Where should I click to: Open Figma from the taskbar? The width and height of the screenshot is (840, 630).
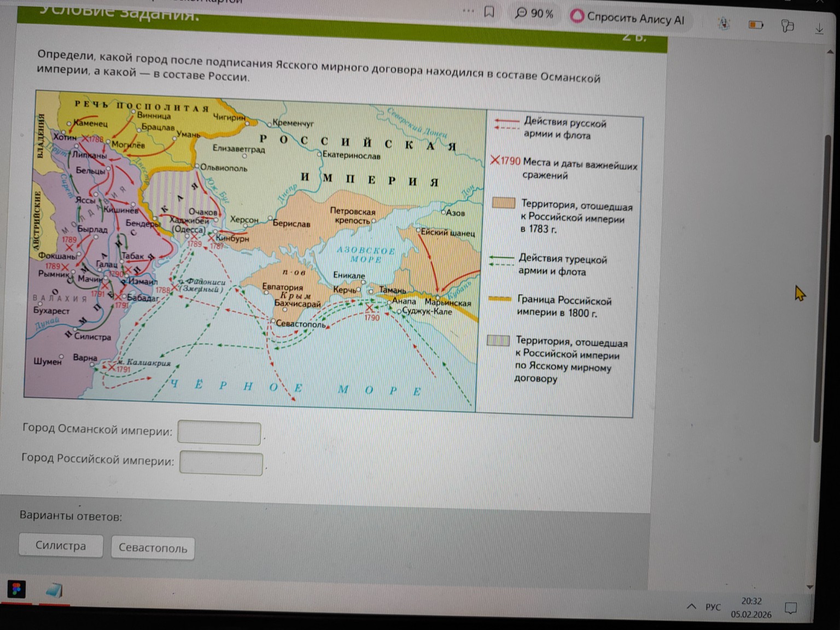16,589
